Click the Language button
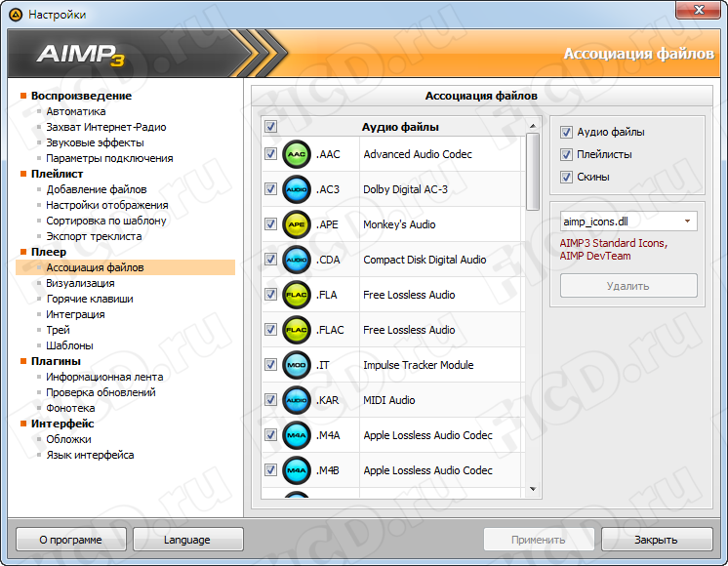Screen dimensions: 728x566 coord(187,540)
